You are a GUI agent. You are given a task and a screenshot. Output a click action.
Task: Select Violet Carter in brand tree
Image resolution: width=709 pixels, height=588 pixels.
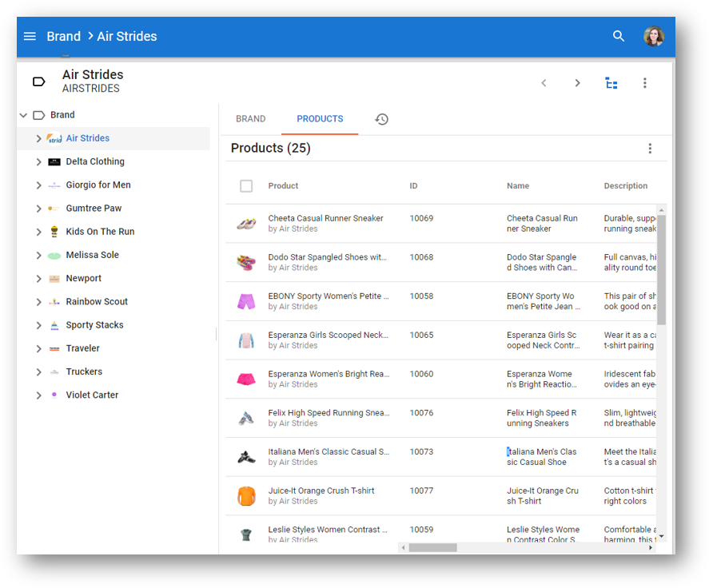tap(92, 395)
